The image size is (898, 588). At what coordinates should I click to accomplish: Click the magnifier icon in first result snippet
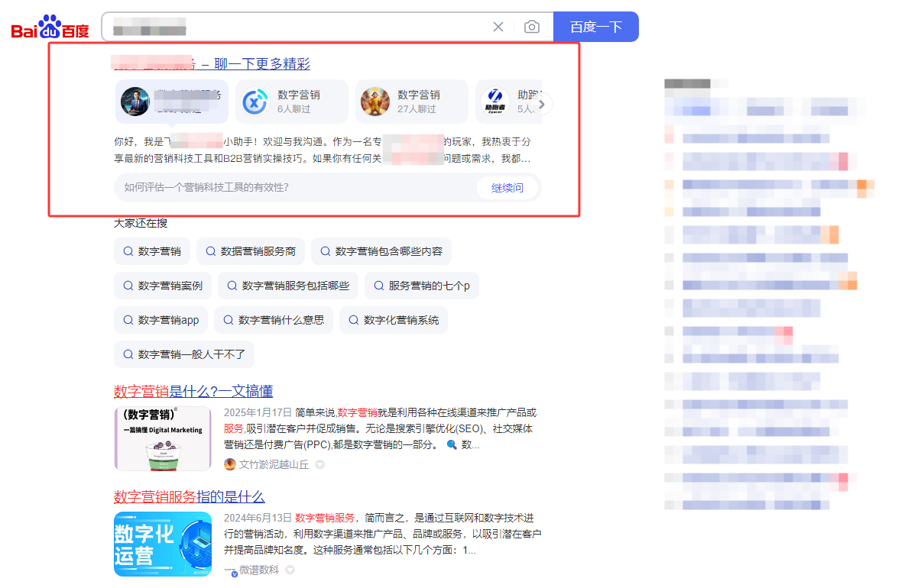[452, 444]
